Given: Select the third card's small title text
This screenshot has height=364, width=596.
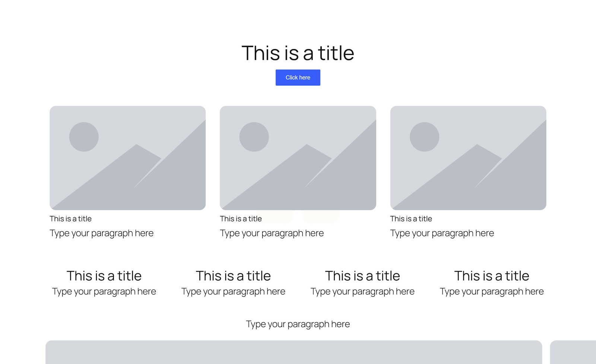Looking at the screenshot, I should (x=411, y=219).
